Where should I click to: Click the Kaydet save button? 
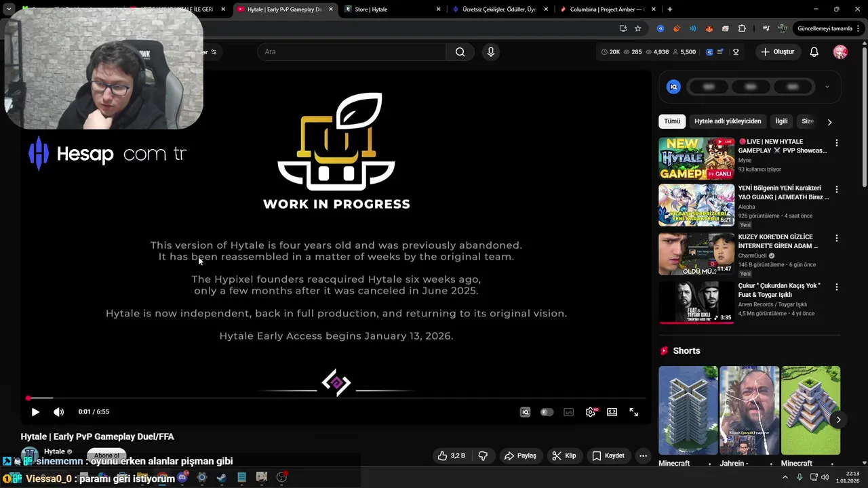click(x=608, y=455)
